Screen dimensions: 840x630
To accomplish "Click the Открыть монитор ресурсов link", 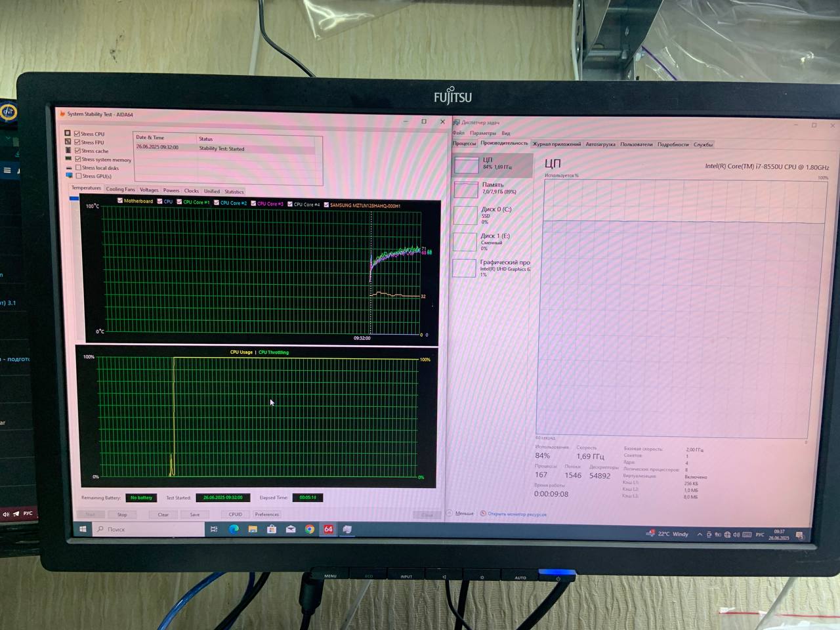I will [x=516, y=514].
